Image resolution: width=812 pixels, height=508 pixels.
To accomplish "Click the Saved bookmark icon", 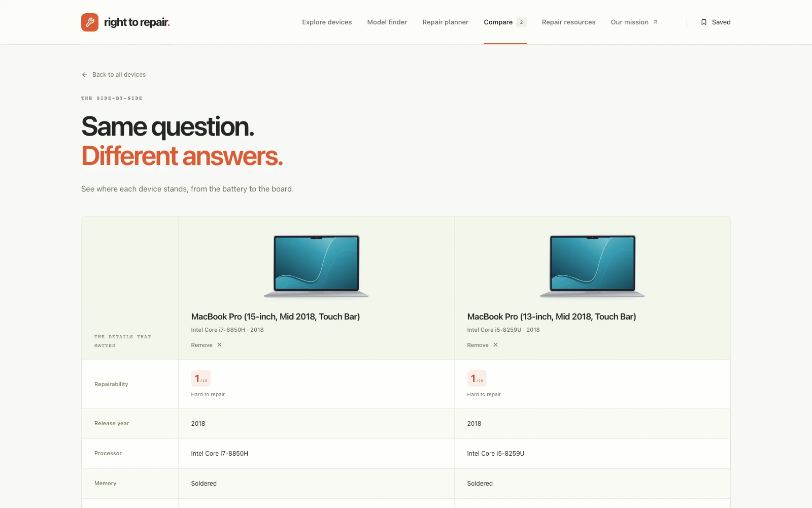I will (704, 22).
